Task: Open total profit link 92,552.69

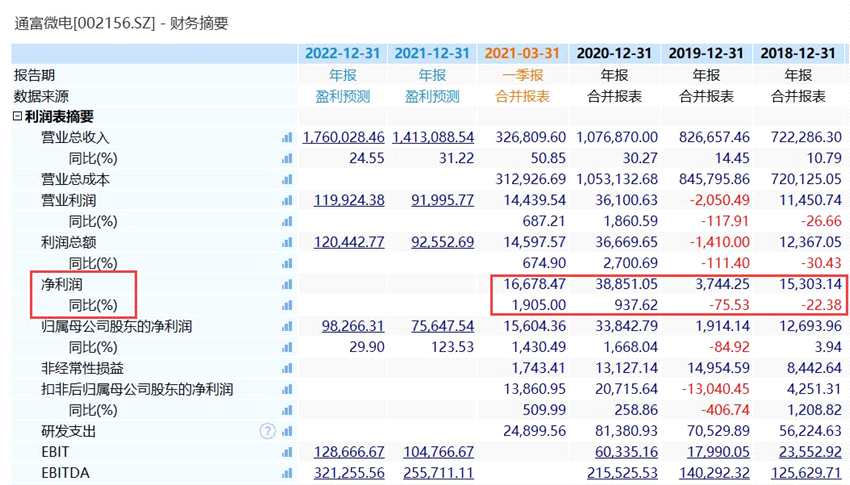Action: click(442, 242)
